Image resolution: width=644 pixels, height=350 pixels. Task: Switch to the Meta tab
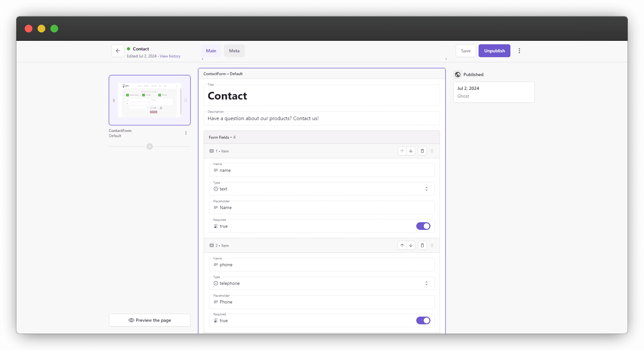click(234, 51)
